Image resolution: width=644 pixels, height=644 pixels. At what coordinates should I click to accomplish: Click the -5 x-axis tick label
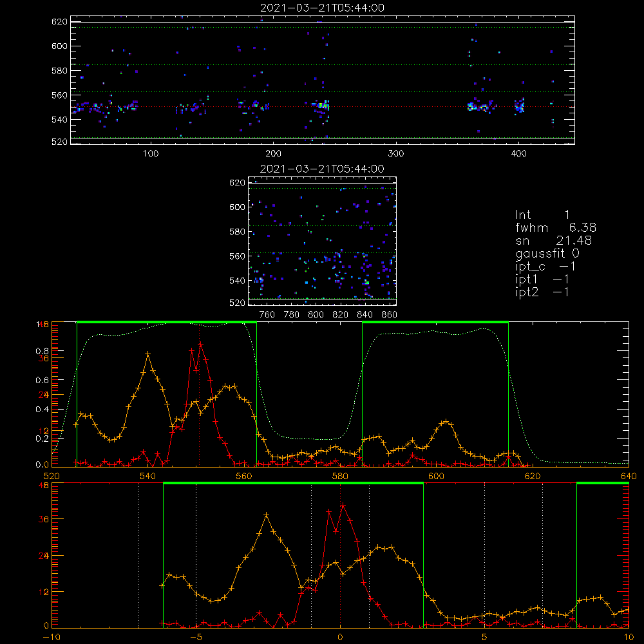(196, 637)
